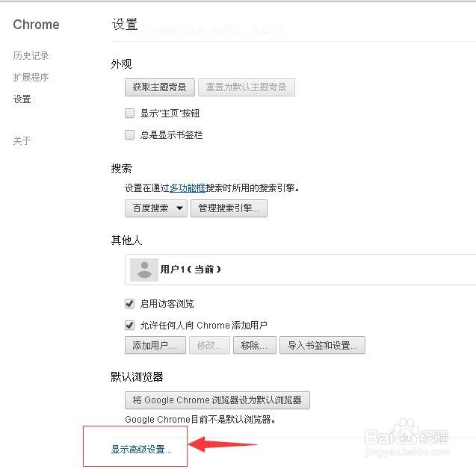This screenshot has width=476, height=469.
Task: Enable the 总是显示书签栏 checkbox
Action: [x=129, y=134]
